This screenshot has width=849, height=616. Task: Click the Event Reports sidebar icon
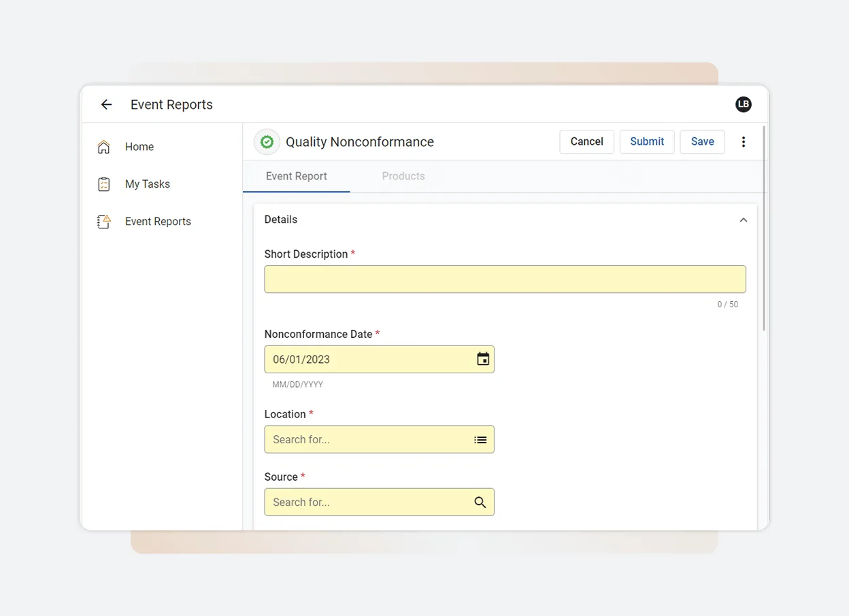click(x=103, y=221)
